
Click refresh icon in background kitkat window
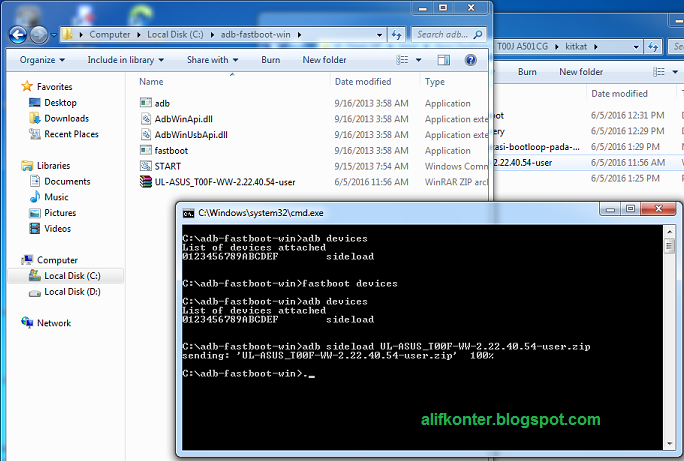[653, 46]
